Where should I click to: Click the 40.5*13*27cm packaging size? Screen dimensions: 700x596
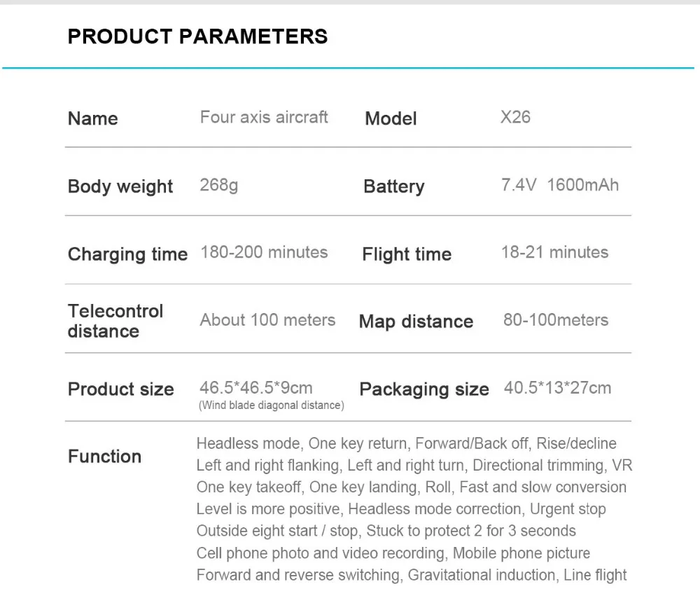point(558,388)
